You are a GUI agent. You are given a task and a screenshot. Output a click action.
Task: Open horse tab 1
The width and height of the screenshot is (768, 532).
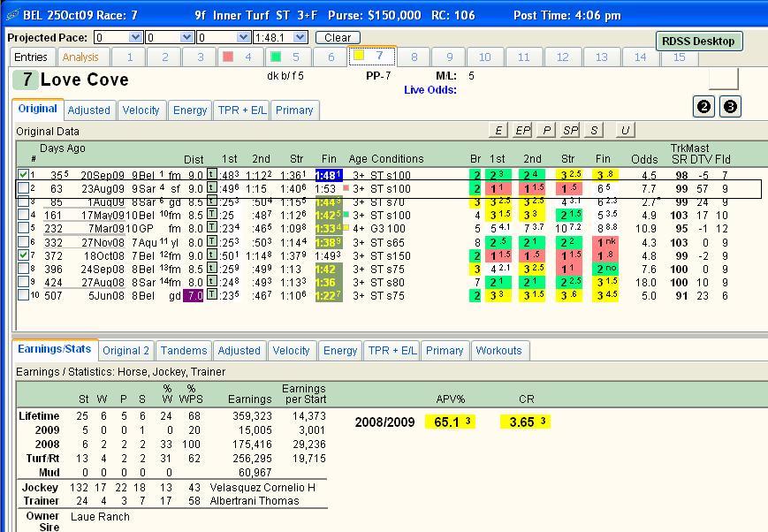[130, 57]
